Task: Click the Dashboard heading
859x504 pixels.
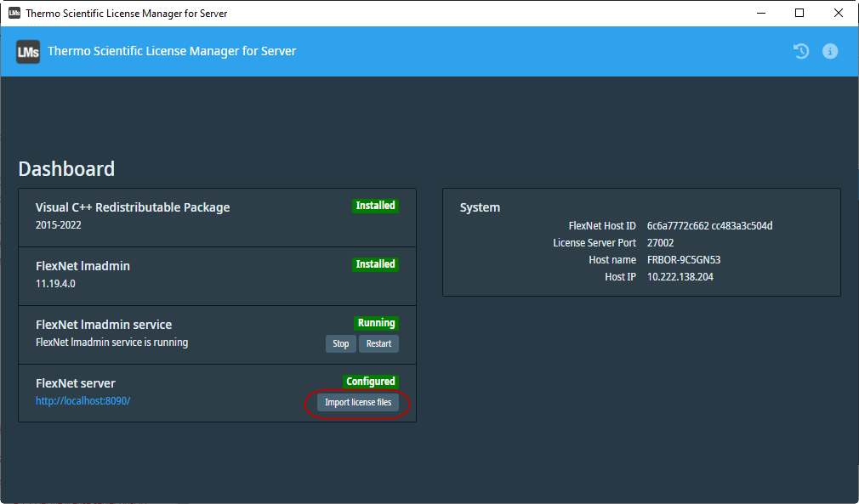Action: (x=66, y=168)
